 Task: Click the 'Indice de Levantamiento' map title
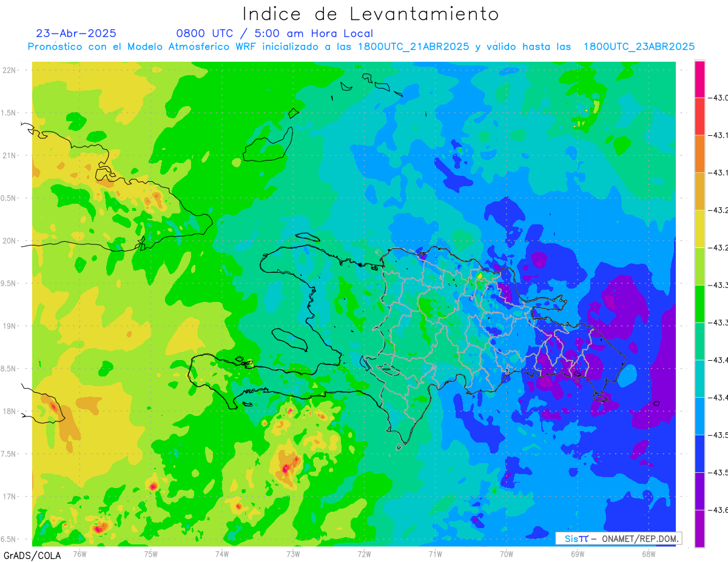coord(371,14)
